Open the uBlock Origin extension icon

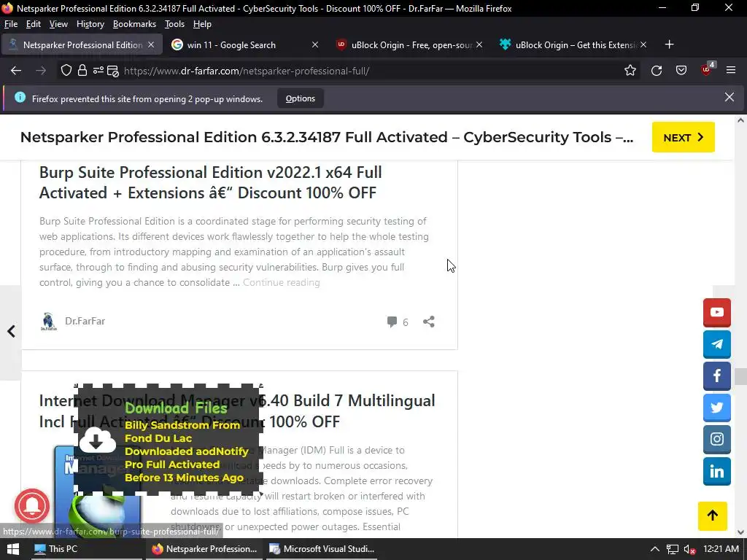tap(707, 69)
